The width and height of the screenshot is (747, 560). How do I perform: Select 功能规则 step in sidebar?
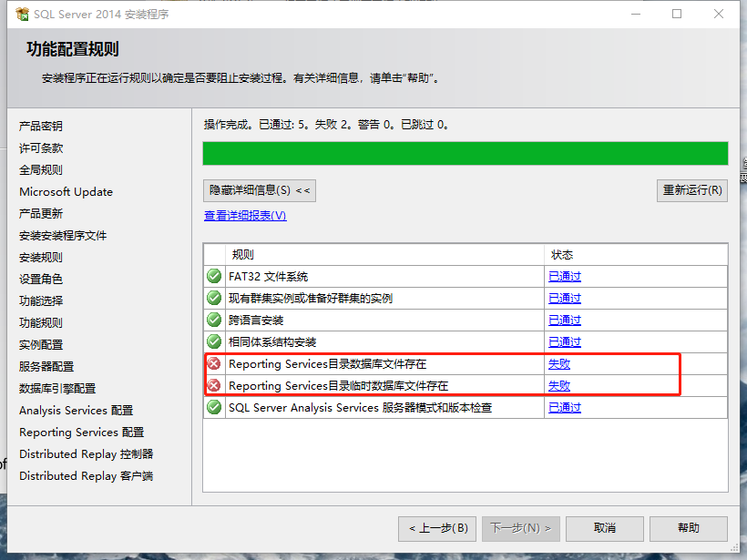tap(41, 323)
